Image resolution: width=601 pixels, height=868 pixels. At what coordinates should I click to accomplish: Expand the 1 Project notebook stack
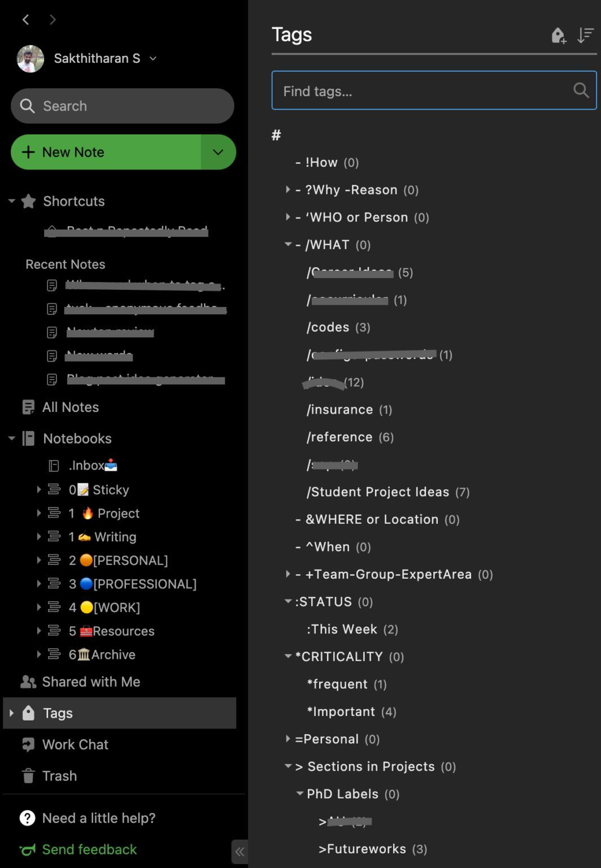(x=39, y=513)
